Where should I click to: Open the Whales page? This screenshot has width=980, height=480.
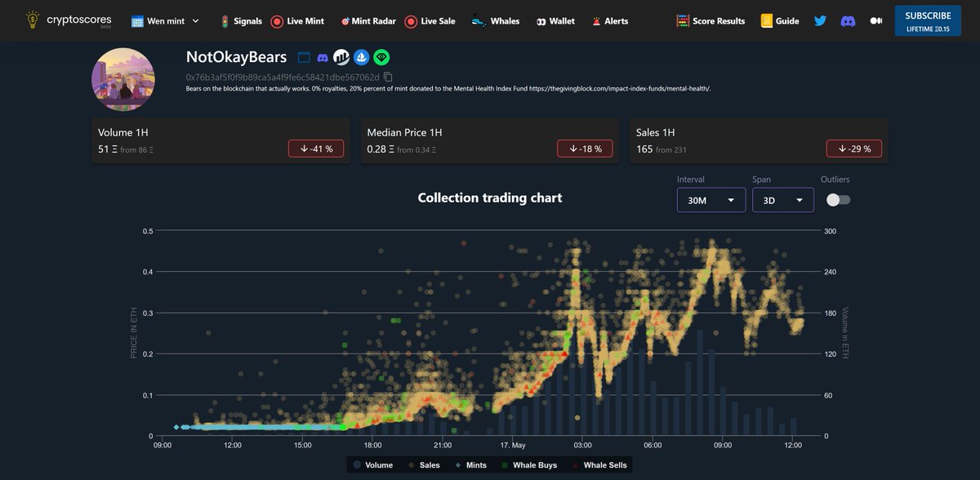tap(495, 21)
